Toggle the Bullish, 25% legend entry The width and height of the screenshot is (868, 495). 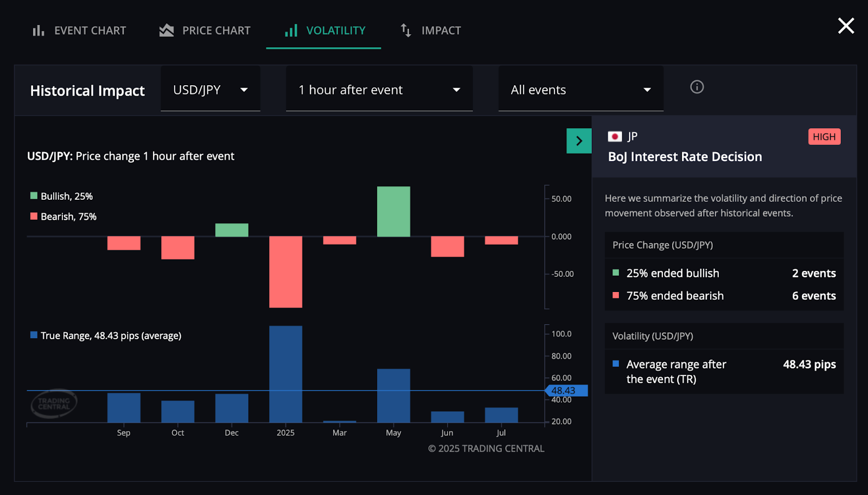coord(61,196)
